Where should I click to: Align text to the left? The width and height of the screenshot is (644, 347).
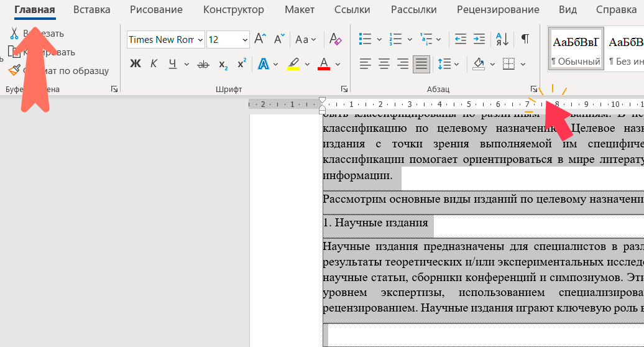pos(365,63)
